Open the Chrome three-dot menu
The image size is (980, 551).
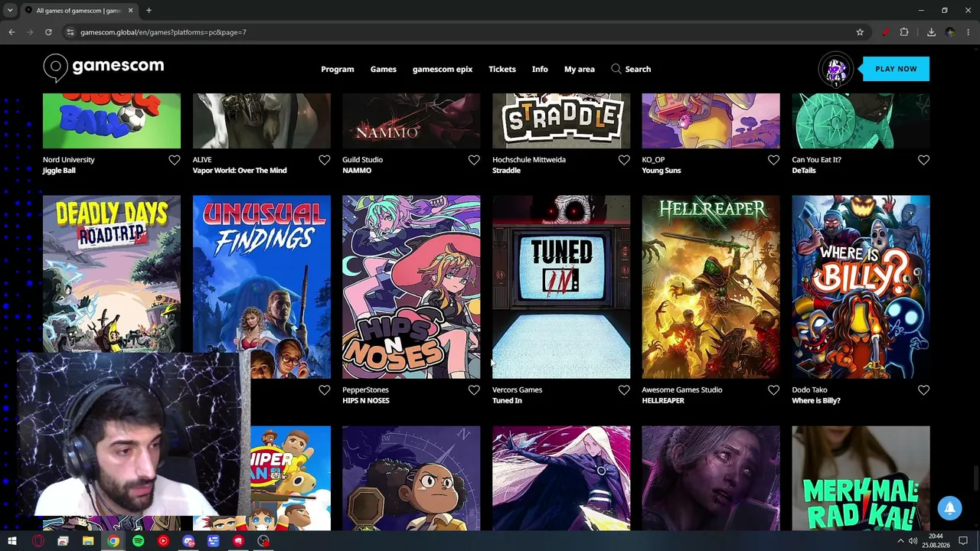969,32
